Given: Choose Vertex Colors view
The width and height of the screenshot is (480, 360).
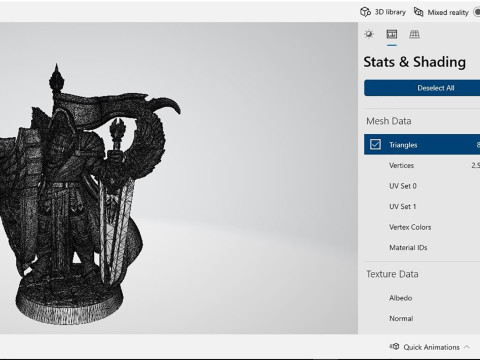Looking at the screenshot, I should pyautogui.click(x=422, y=227).
